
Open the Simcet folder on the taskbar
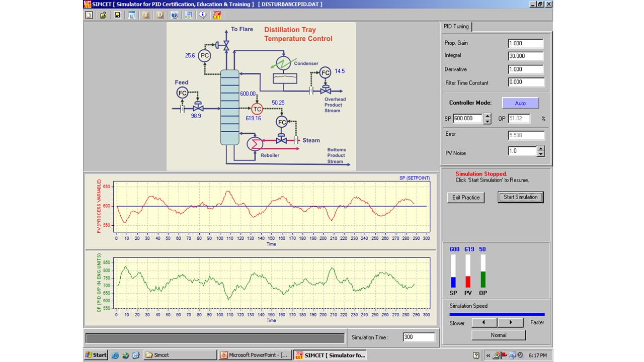click(180, 355)
